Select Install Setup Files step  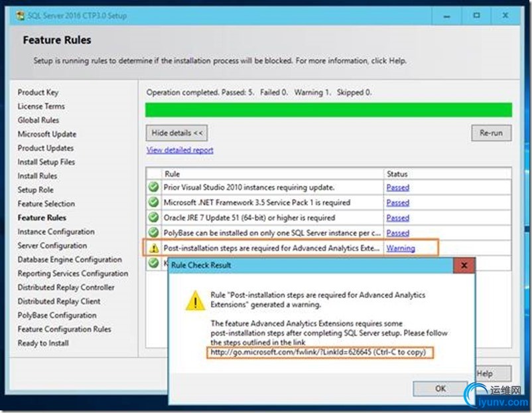click(46, 162)
